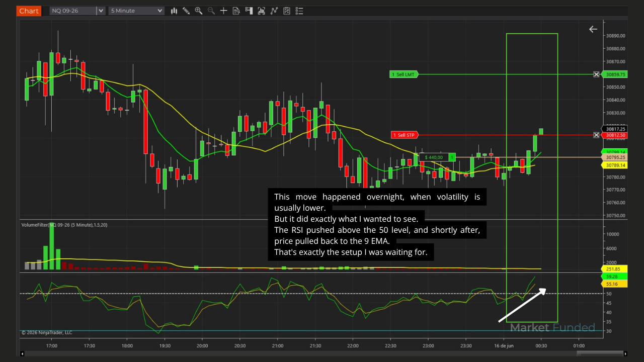The height and width of the screenshot is (362, 644).
Task: Click the position quantity box showing 1
Action: coord(452,157)
